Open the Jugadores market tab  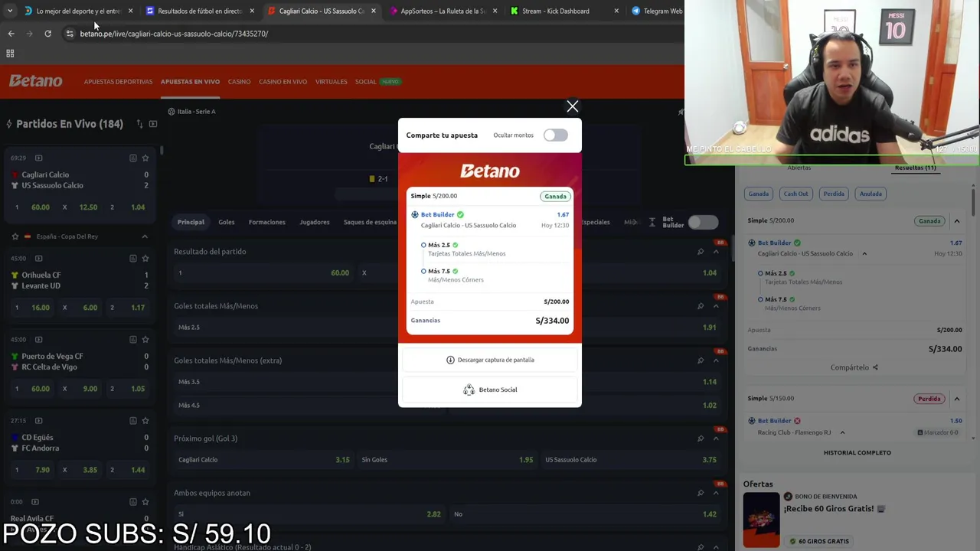[314, 222]
